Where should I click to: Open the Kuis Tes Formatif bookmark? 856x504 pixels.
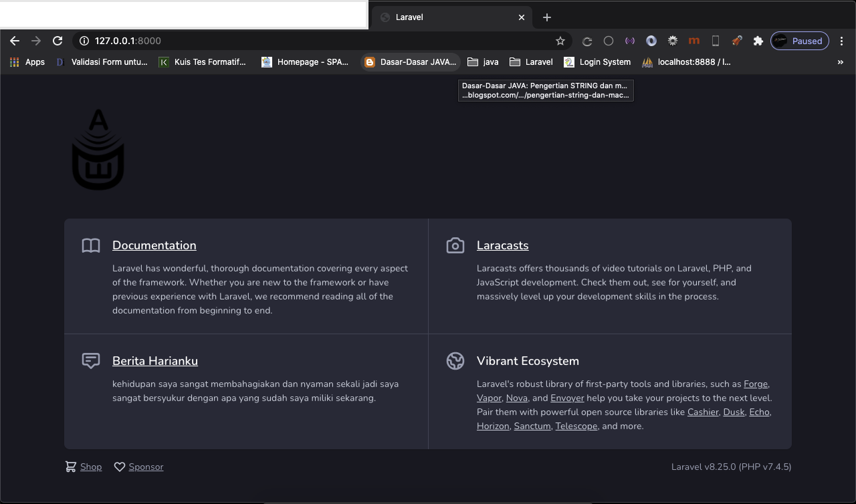[x=202, y=62]
